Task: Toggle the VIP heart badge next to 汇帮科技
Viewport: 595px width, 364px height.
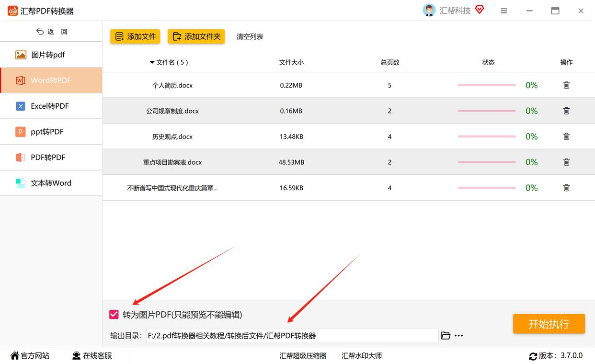Action: [479, 10]
